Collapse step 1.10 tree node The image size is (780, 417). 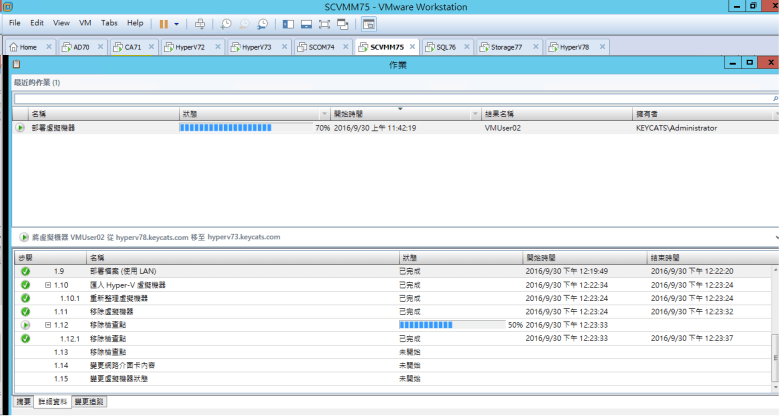[48, 285]
